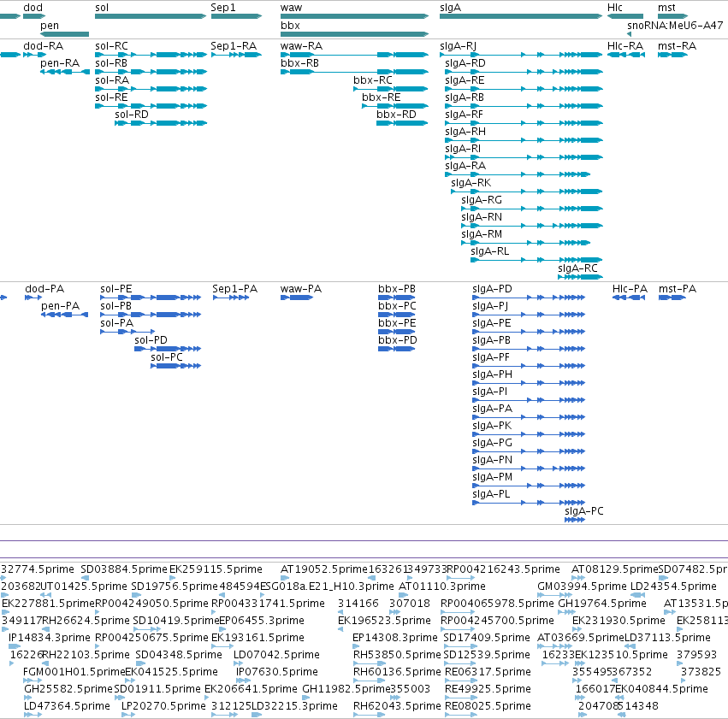Select protein slgA-PJ
The width and height of the screenshot is (728, 719).
point(490,306)
